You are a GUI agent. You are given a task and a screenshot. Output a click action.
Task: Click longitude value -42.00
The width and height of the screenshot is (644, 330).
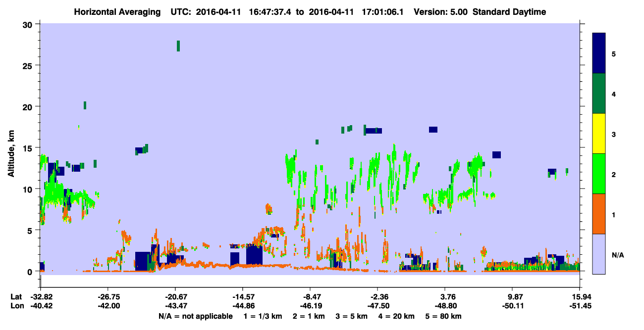[x=107, y=306]
